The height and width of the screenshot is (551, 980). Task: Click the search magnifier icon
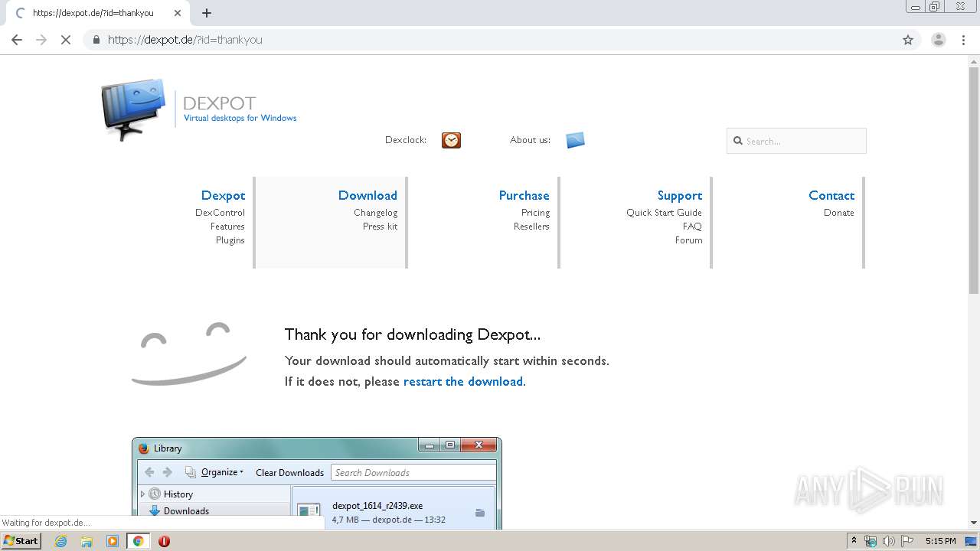pyautogui.click(x=738, y=141)
